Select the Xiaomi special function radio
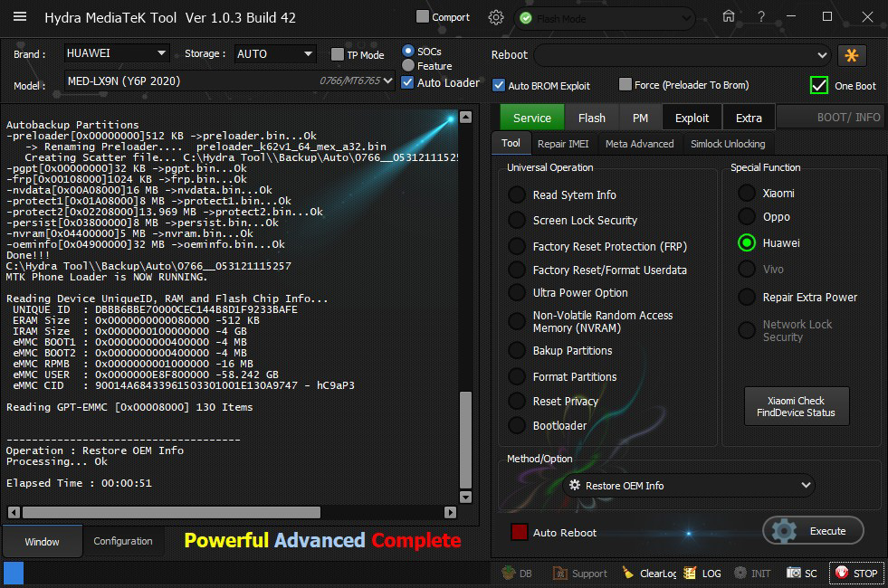The height and width of the screenshot is (588, 888). (747, 194)
